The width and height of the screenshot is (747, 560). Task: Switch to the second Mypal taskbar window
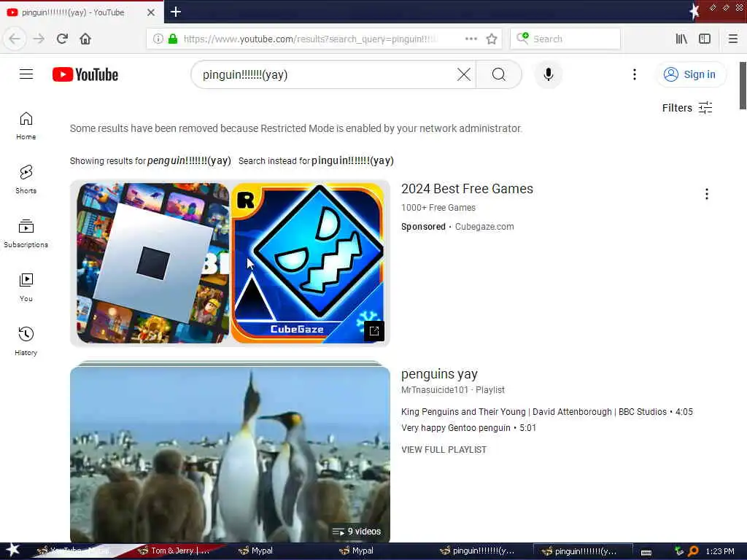(x=356, y=551)
